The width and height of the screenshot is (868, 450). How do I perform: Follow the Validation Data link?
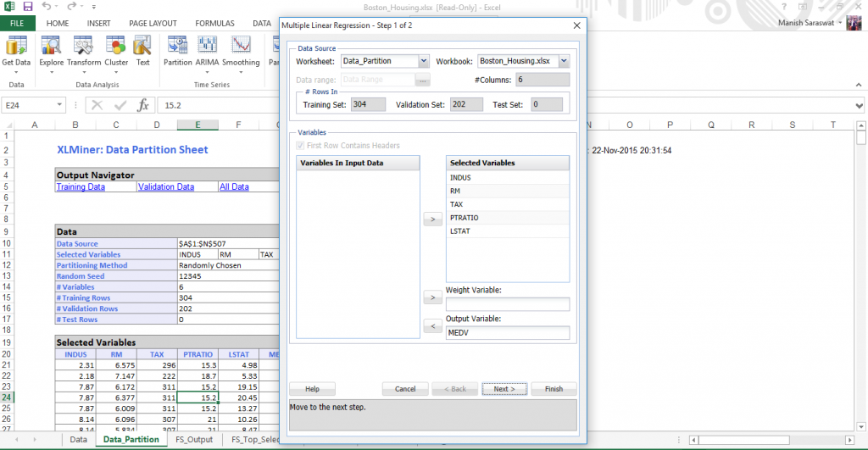[166, 187]
